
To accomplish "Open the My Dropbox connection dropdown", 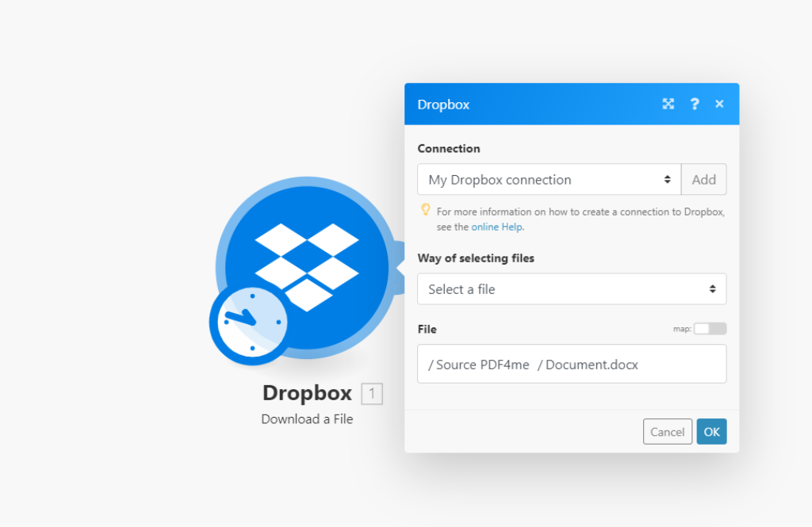I will click(x=549, y=180).
